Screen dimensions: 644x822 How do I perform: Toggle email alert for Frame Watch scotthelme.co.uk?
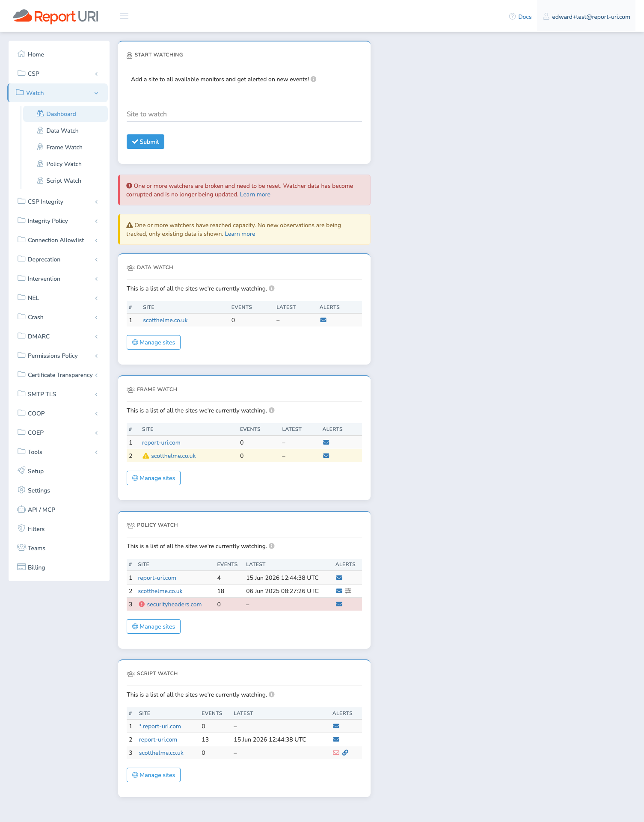326,456
